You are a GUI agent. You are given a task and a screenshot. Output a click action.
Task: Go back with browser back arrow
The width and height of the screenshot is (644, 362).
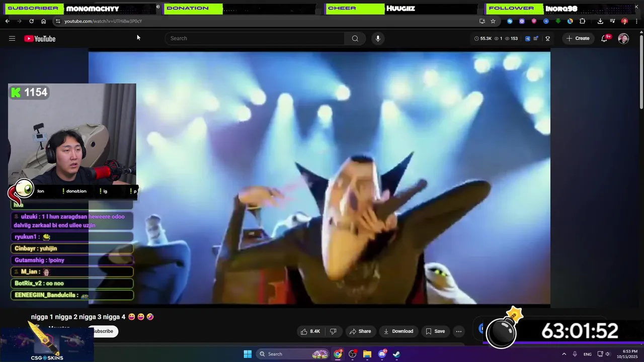pos(7,21)
